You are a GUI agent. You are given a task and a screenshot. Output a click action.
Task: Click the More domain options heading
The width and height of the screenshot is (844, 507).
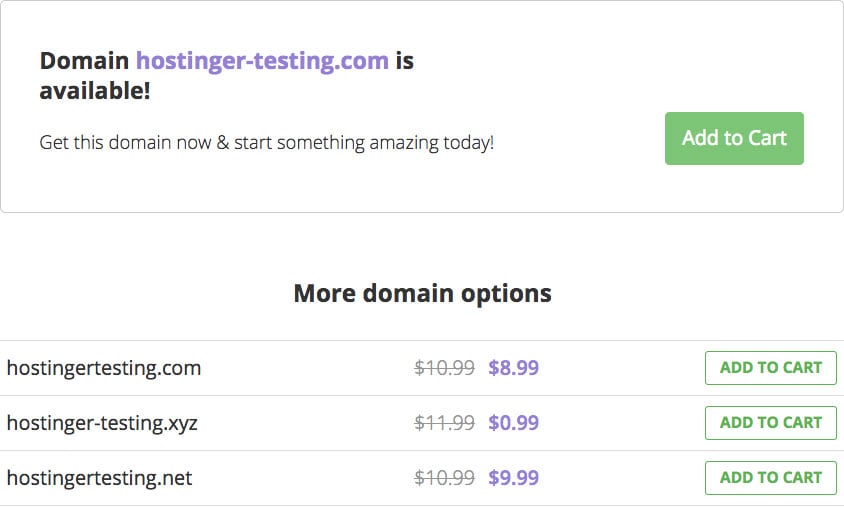422,294
